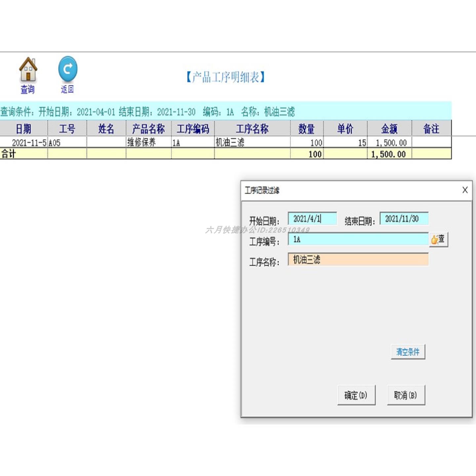
Task: Click the 合计 total row label
Action: [x=9, y=154]
